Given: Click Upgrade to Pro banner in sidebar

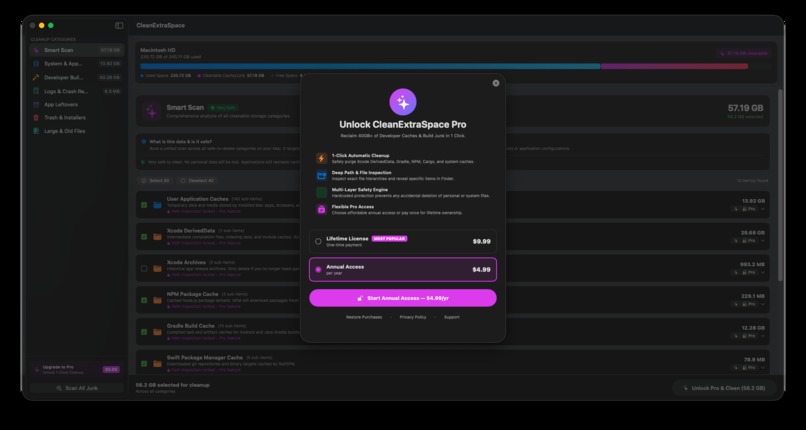Looking at the screenshot, I should pos(77,369).
